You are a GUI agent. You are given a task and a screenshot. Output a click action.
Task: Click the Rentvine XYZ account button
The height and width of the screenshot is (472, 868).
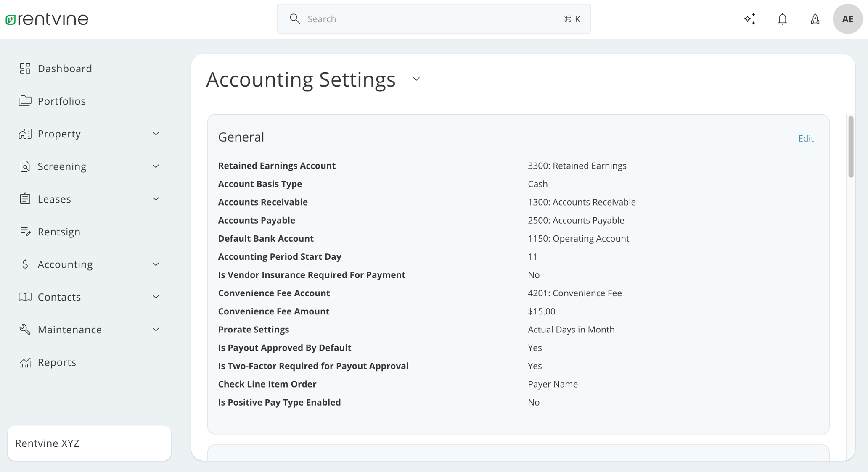[89, 443]
